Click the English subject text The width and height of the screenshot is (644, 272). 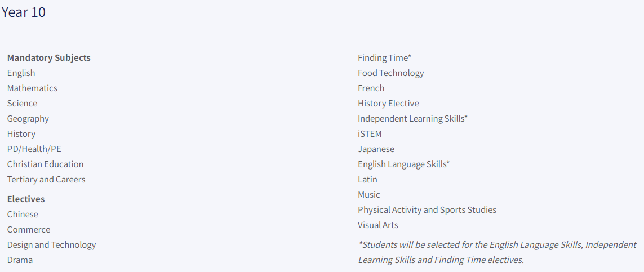click(x=21, y=73)
